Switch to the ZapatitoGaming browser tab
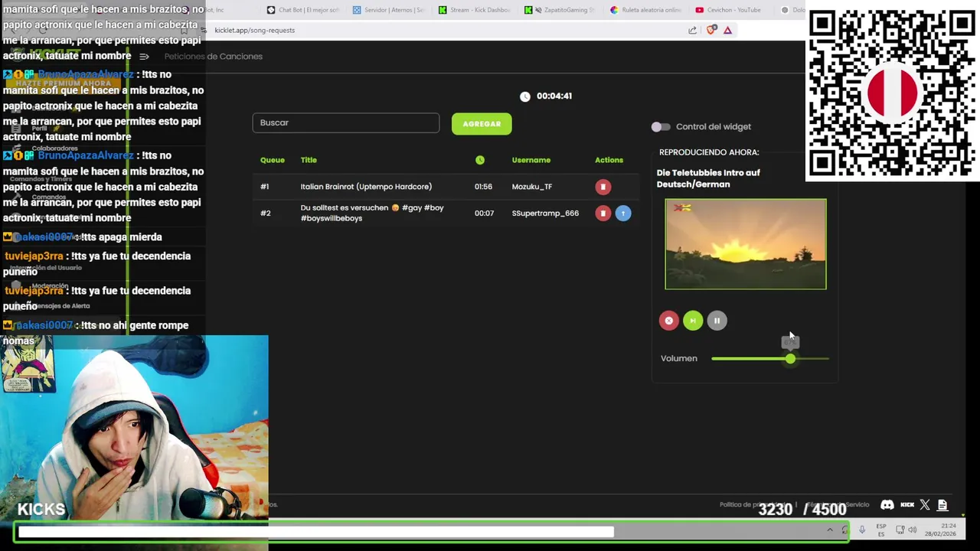This screenshot has width=980, height=551. pos(560,10)
